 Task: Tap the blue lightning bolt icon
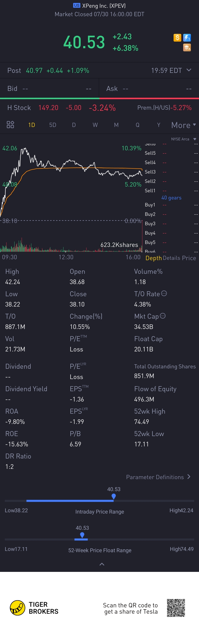tap(187, 38)
